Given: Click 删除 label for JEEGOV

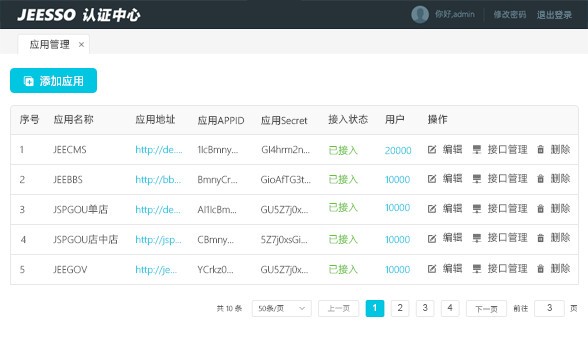Looking at the screenshot, I should click(560, 268).
